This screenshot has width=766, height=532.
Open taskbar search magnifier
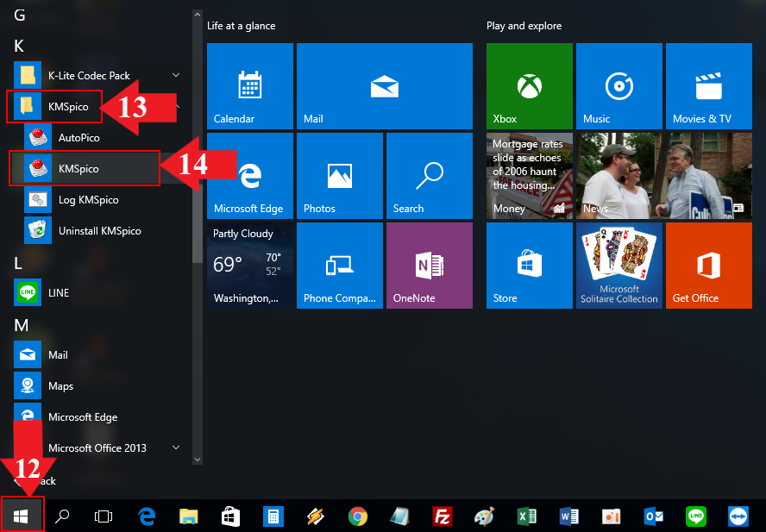point(62,516)
